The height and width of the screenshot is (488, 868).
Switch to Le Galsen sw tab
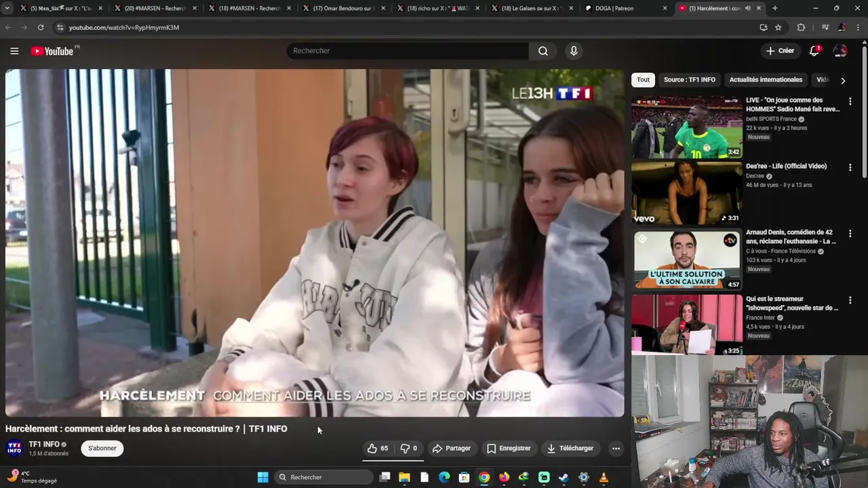coord(532,8)
